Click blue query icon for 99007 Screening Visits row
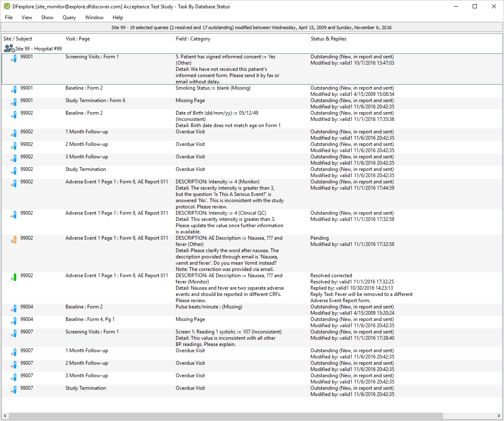The height and width of the screenshot is (421, 504). pyautogui.click(x=15, y=334)
